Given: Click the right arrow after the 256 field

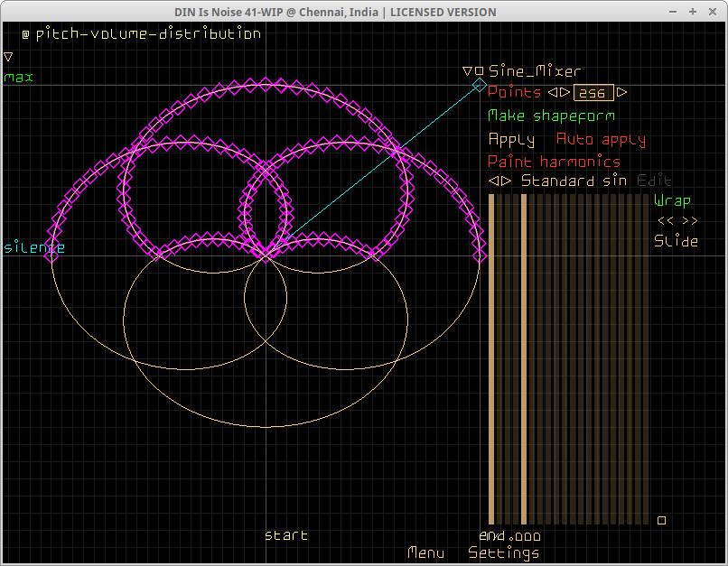Looking at the screenshot, I should point(622,92).
